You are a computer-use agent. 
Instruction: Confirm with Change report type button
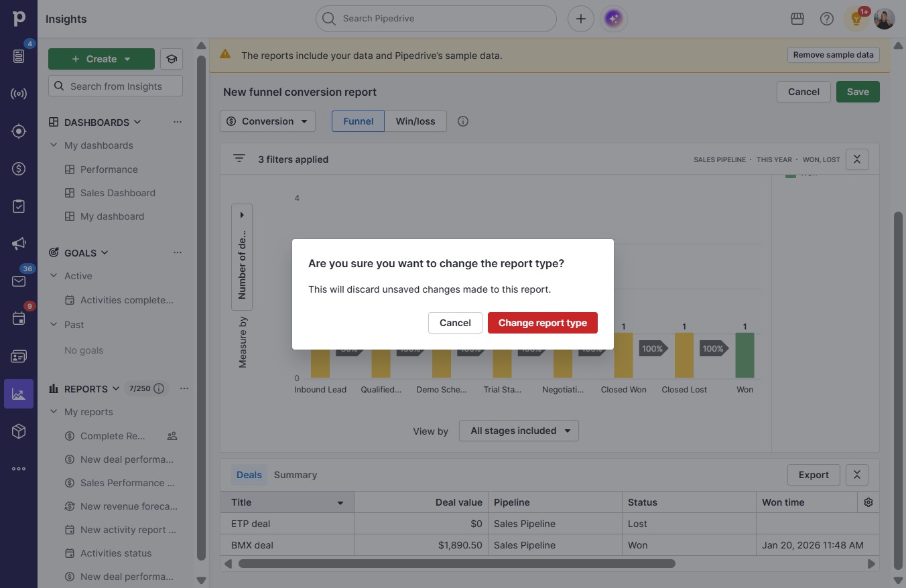(543, 323)
